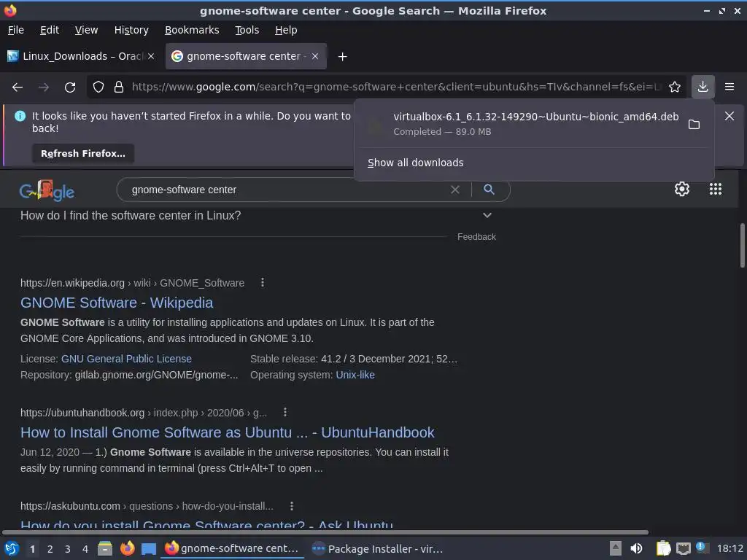The image size is (747, 560).
Task: Go back to the previous page
Action: [x=18, y=87]
